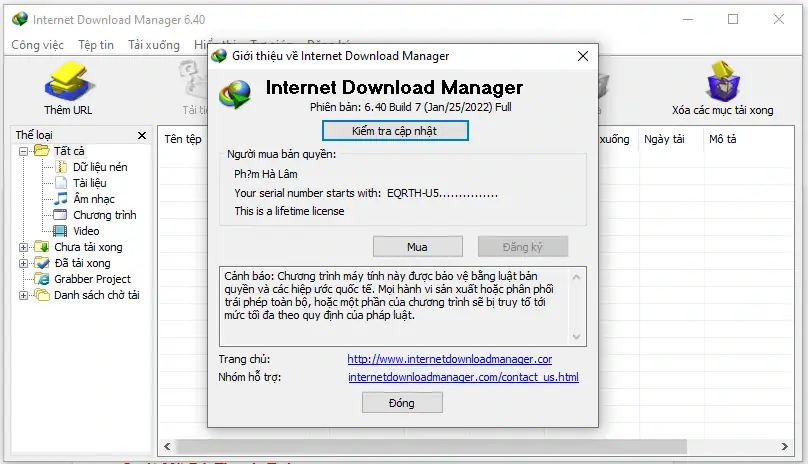This screenshot has width=808, height=464.
Task: Open the Công việc menu
Action: pyautogui.click(x=38, y=45)
